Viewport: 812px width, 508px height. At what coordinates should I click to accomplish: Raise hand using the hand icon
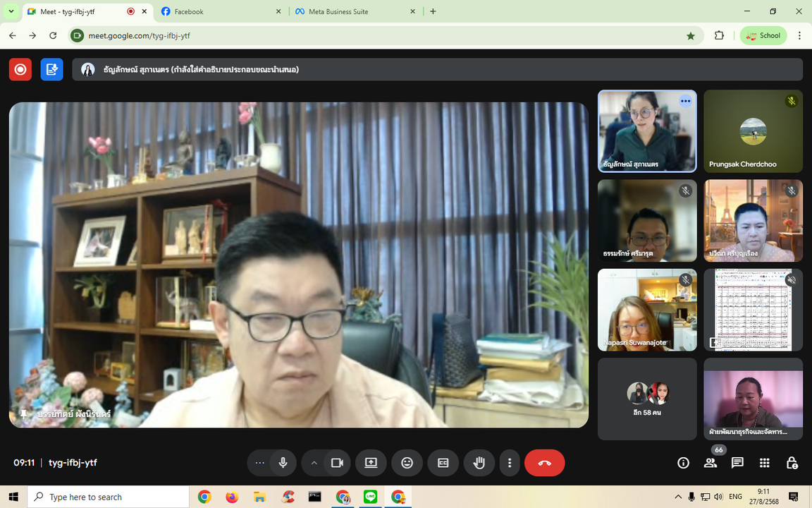(x=479, y=463)
